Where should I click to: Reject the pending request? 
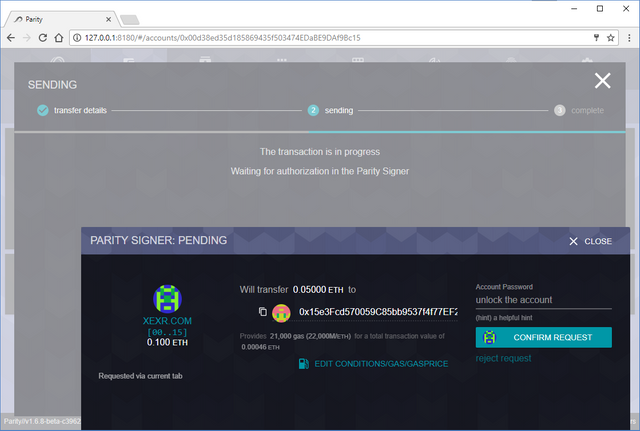tap(503, 358)
